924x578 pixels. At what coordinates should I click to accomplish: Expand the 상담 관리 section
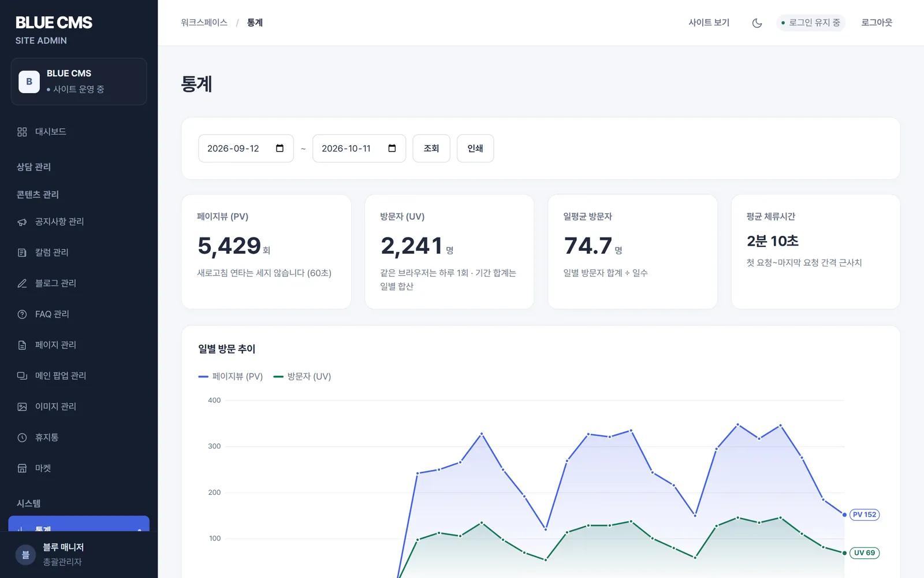pos(33,167)
